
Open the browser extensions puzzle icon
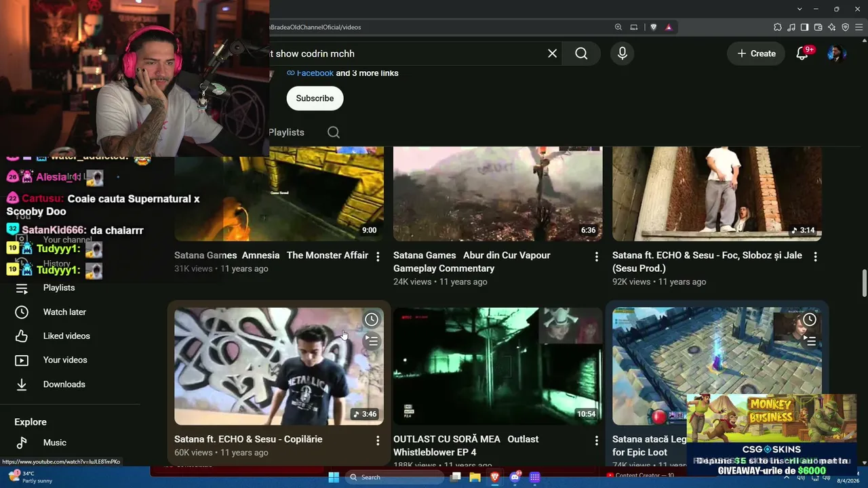coord(778,27)
